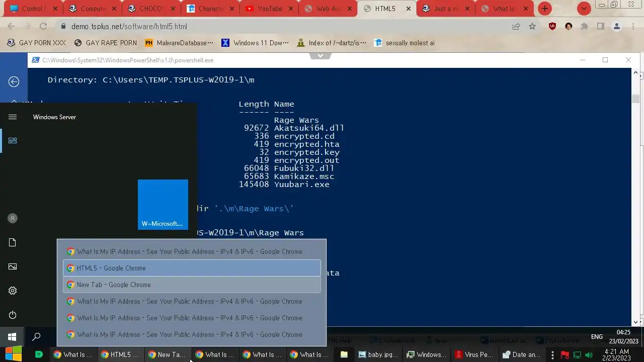Reload the demo.tsplus.net page

[43, 26]
